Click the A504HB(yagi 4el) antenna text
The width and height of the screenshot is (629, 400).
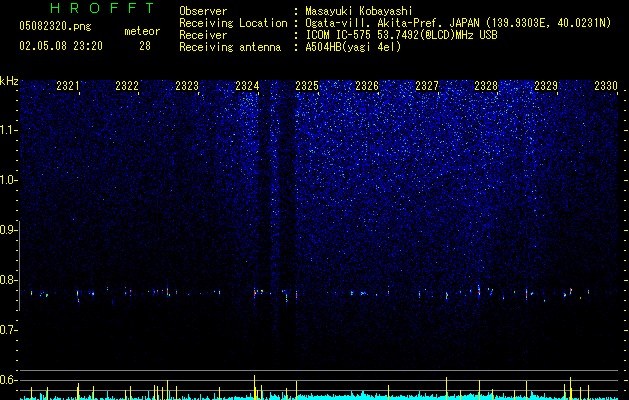[x=353, y=47]
